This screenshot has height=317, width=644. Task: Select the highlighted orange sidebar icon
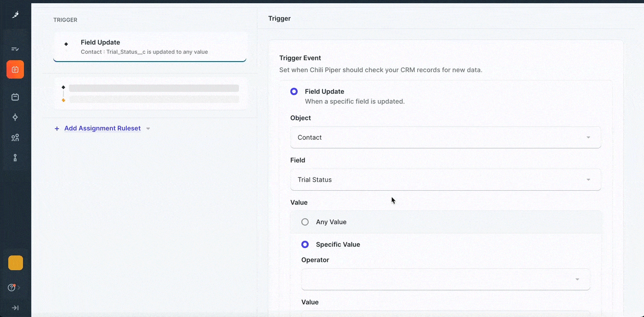(x=15, y=69)
